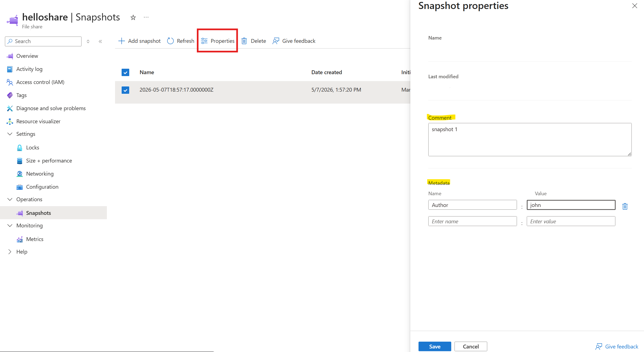
Task: Click the Snapshots sidebar icon
Action: pos(20,213)
